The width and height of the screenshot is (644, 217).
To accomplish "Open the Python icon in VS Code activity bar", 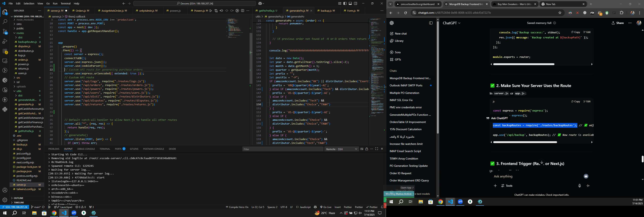I will [5, 109].
